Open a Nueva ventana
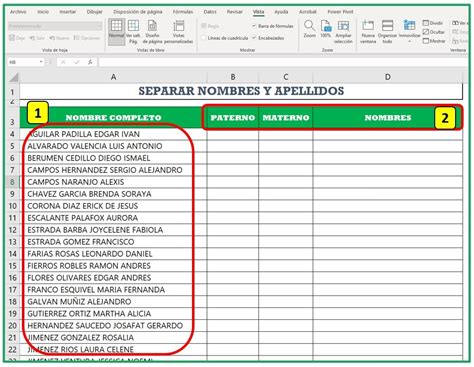This screenshot has width=474, height=367. (368, 31)
